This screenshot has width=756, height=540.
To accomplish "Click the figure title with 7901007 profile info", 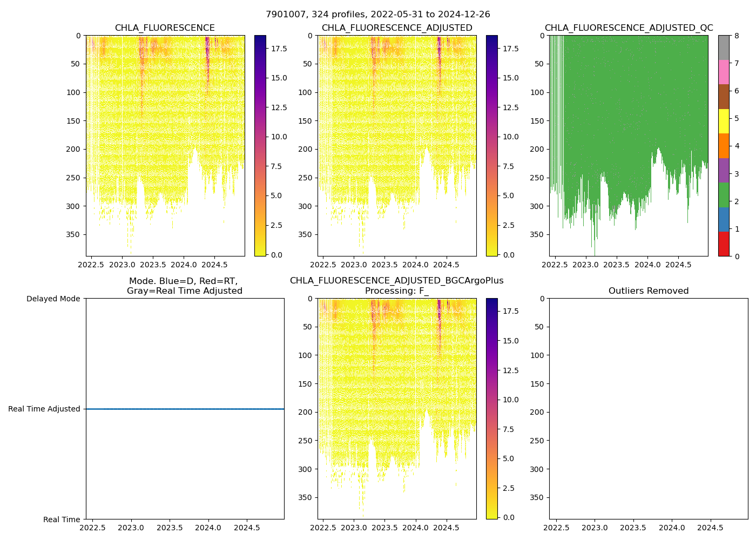I will [377, 15].
